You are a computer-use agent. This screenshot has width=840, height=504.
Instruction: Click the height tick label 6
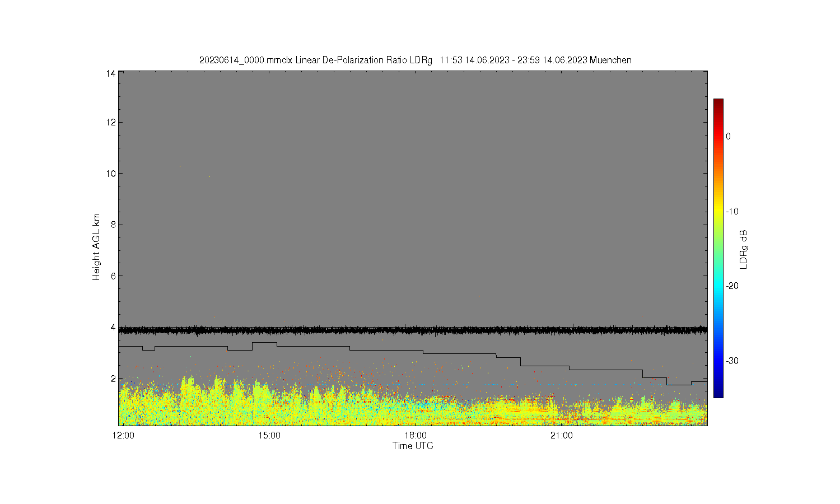pyautogui.click(x=113, y=276)
